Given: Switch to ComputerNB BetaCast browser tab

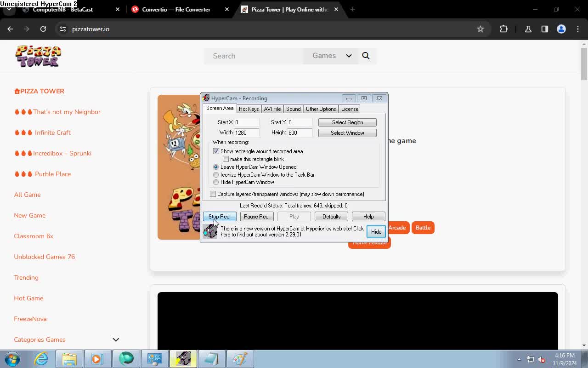Looking at the screenshot, I should click(x=63, y=9).
